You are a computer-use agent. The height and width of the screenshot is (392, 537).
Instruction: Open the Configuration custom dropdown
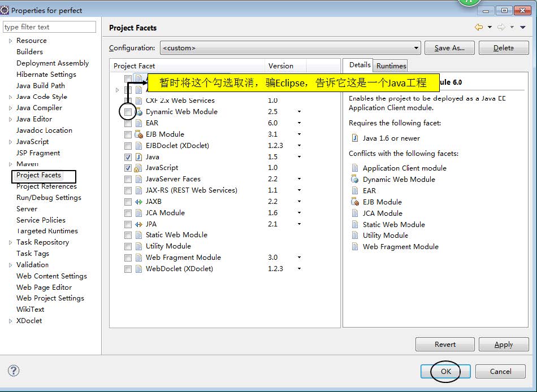[291, 48]
